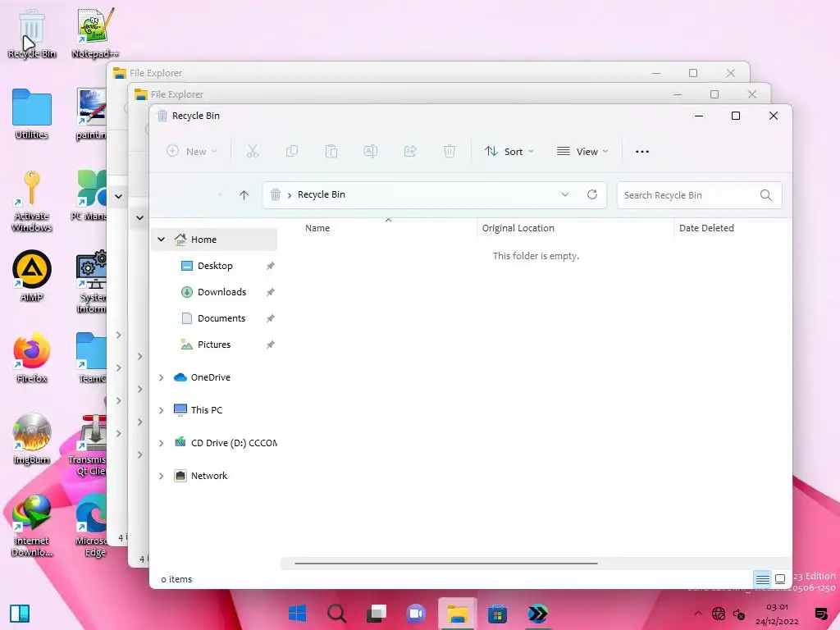
Task: Select the Notepad++ desktop shortcut
Action: tap(95, 33)
